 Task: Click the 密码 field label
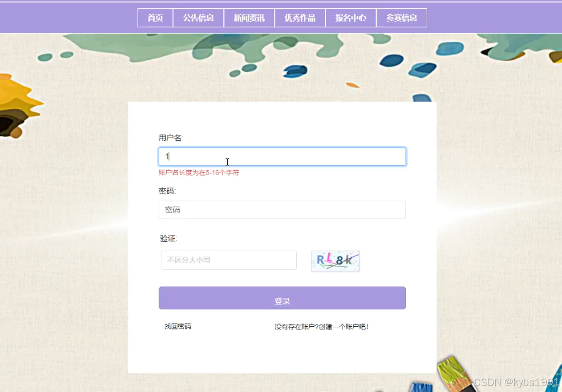167,191
